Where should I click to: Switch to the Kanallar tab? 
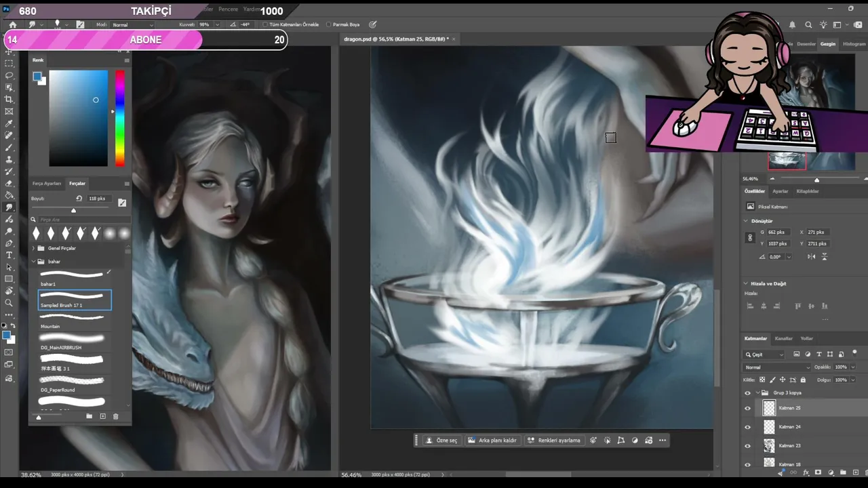[x=783, y=338]
